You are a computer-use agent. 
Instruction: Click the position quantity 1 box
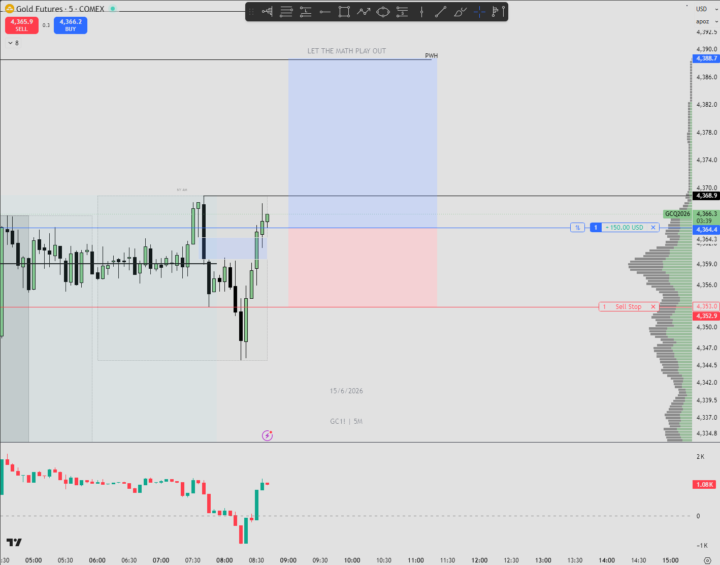(596, 227)
